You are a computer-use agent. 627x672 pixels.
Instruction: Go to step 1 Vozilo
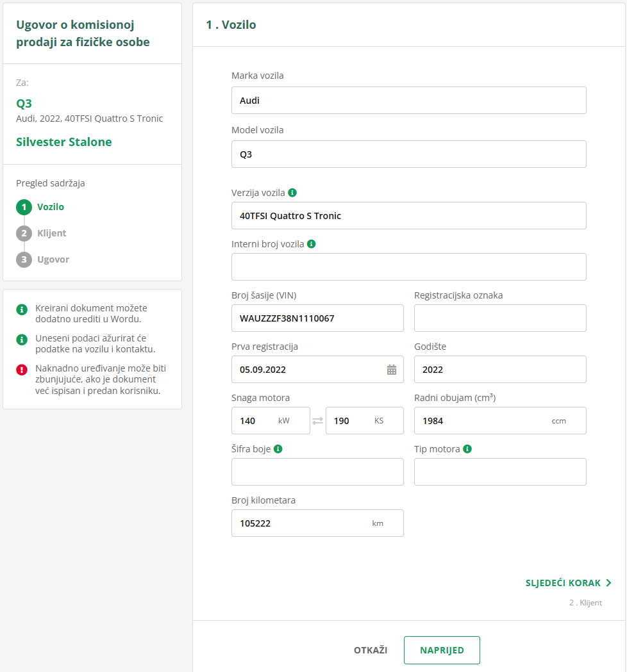click(50, 207)
